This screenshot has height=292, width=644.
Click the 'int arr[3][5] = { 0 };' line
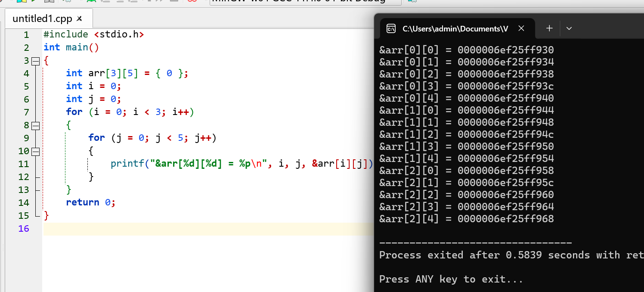[x=127, y=73]
